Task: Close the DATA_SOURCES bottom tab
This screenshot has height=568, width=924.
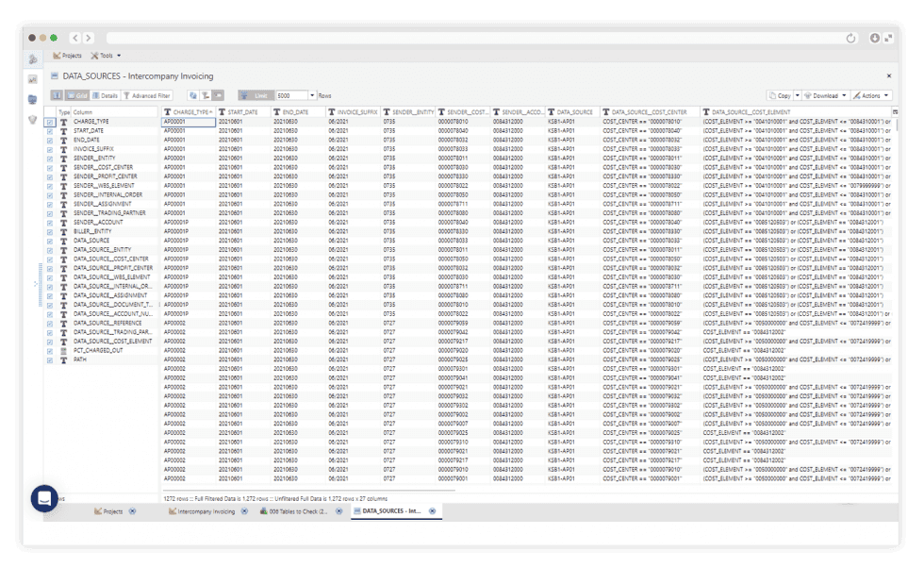Action: [432, 511]
